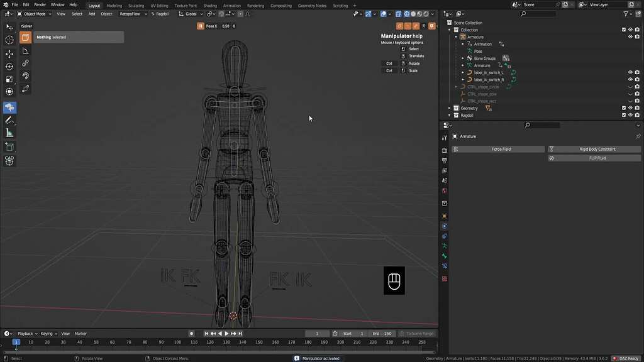Viewport: 644px width, 362px height.
Task: Hide the Armature object in outliner
Action: (630, 37)
